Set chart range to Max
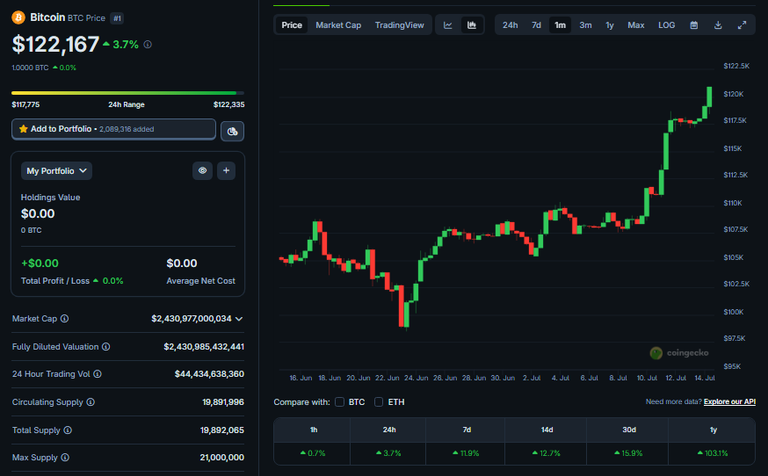The width and height of the screenshot is (768, 476). coord(636,25)
